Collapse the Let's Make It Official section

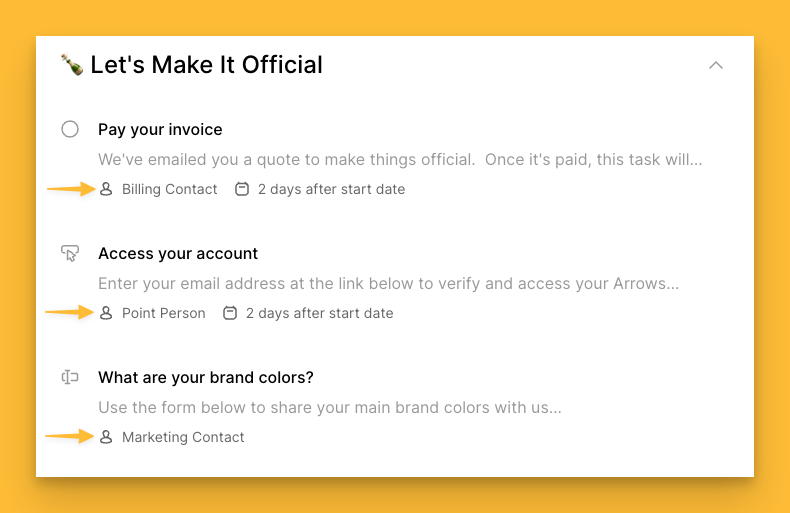tap(715, 65)
